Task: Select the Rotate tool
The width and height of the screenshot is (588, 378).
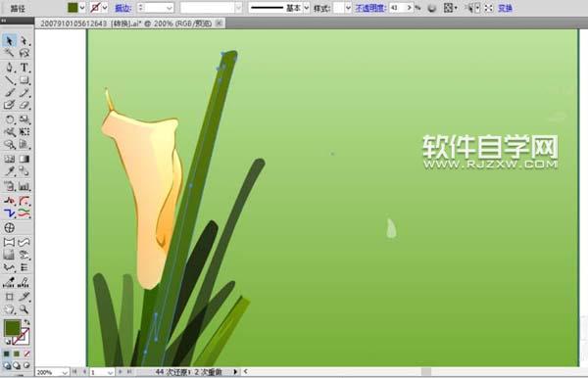Action: pos(10,119)
